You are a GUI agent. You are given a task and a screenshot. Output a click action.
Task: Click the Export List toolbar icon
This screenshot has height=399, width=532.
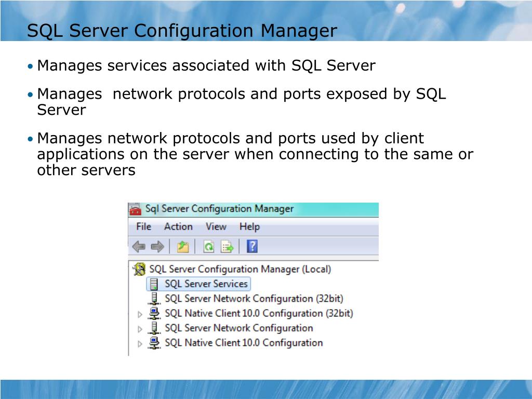point(227,246)
